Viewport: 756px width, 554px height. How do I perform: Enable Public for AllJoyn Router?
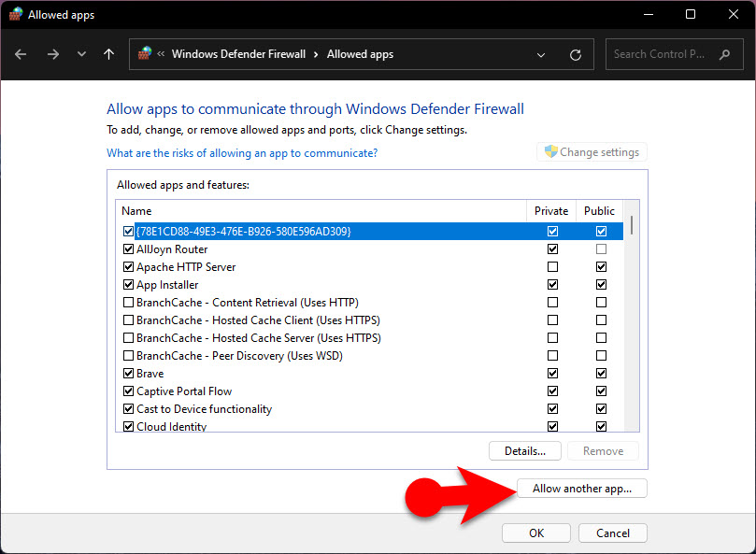coord(601,249)
